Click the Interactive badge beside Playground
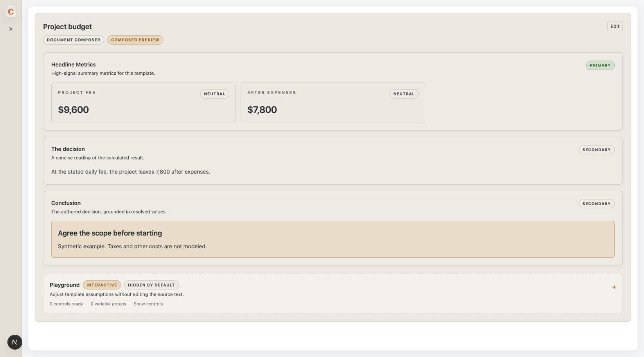 coord(102,285)
